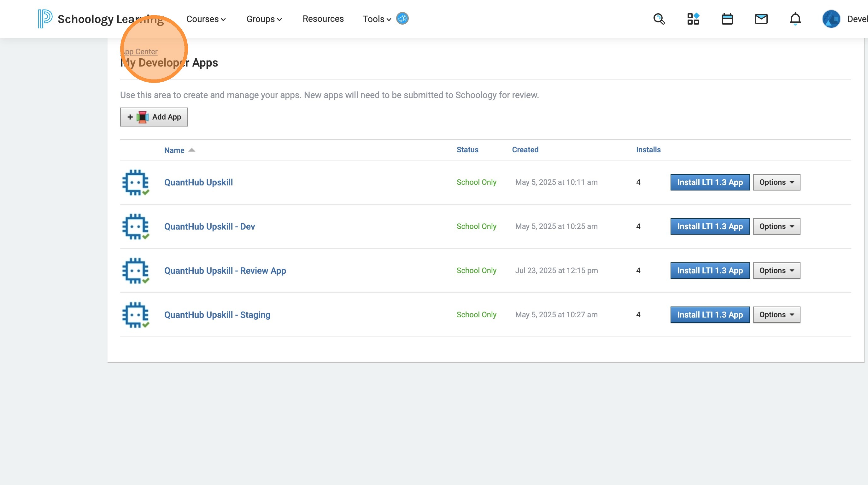Click the QuantHub Upskill - Staging app icon
Image resolution: width=868 pixels, height=485 pixels.
pos(135,315)
